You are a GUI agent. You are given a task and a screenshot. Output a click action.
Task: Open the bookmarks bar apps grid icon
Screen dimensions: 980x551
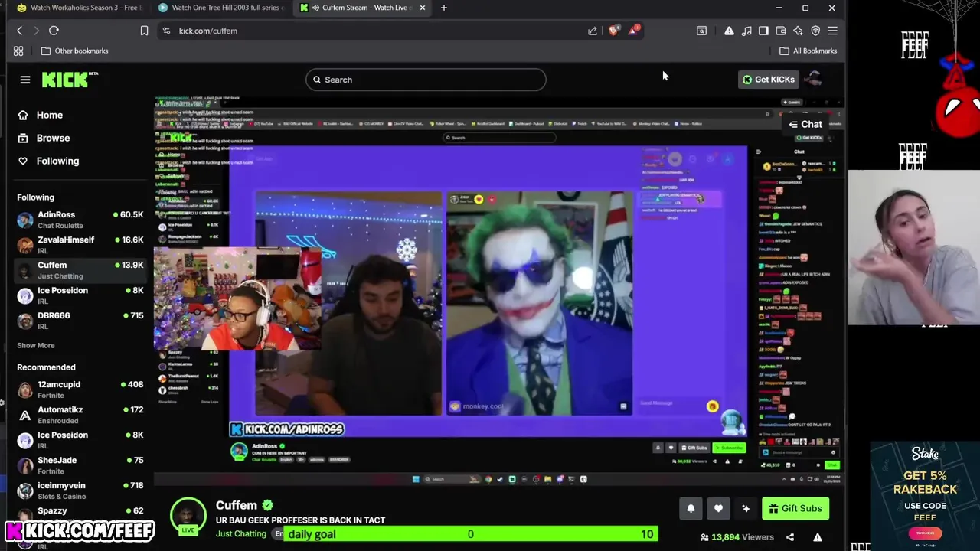pyautogui.click(x=18, y=51)
